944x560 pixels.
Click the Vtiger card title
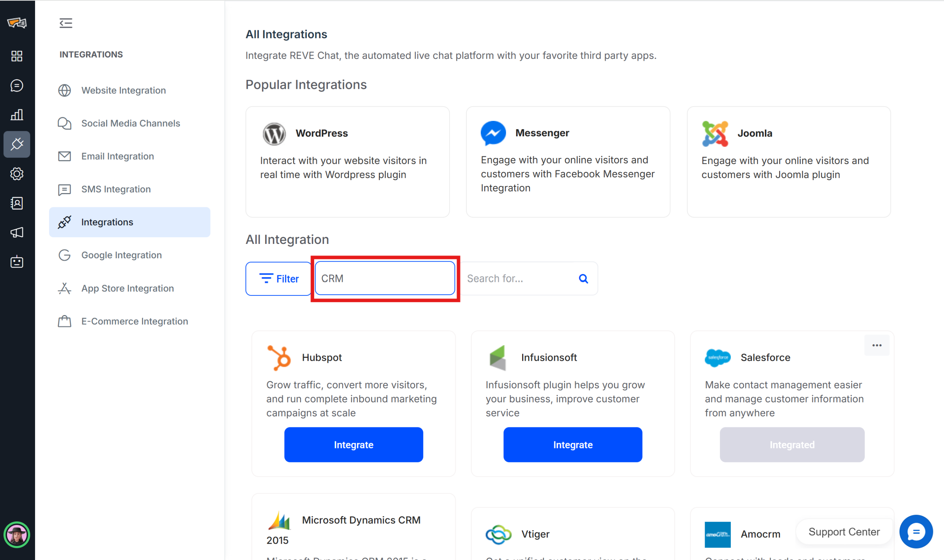coord(535,534)
